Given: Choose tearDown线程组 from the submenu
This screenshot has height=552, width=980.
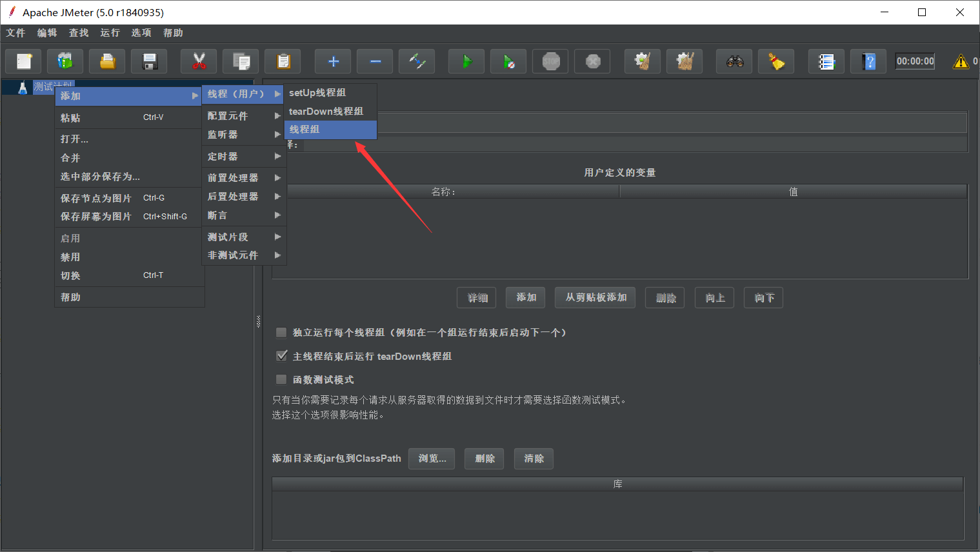Looking at the screenshot, I should (x=330, y=112).
